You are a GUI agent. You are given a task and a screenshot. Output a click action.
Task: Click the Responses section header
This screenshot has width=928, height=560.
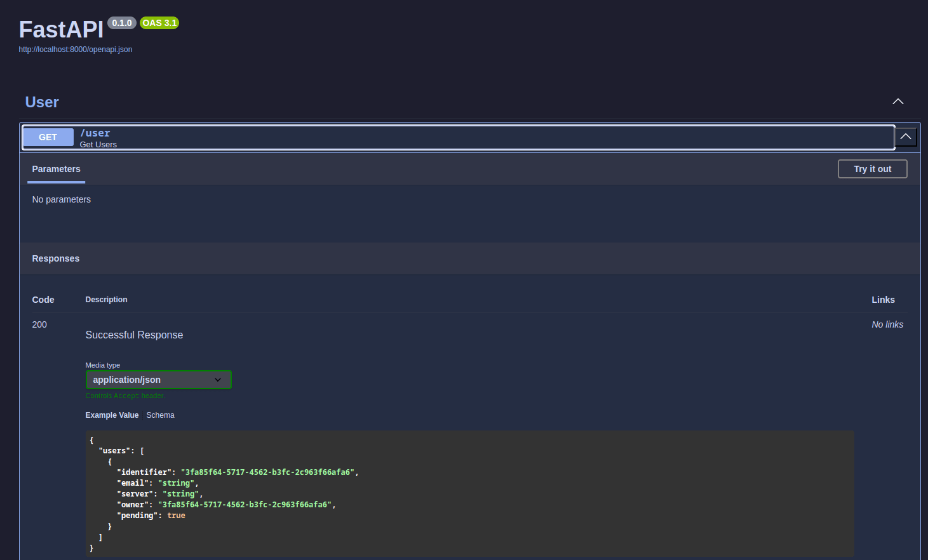pos(56,258)
